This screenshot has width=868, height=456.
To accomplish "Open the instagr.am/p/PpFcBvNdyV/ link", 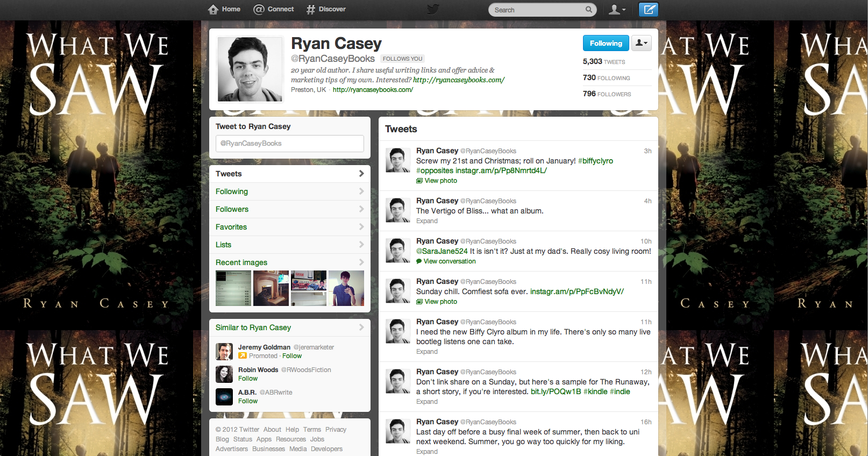I will pyautogui.click(x=577, y=291).
